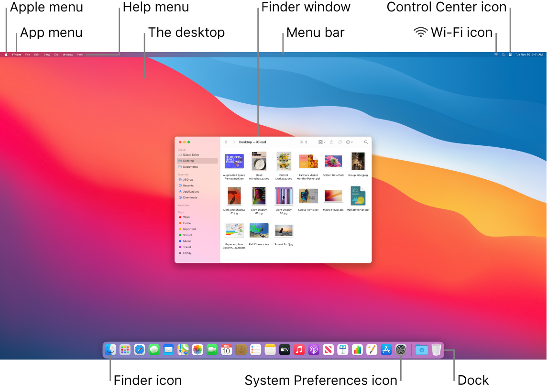Open the Applications sidebar item
The image size is (547, 392).
click(192, 192)
